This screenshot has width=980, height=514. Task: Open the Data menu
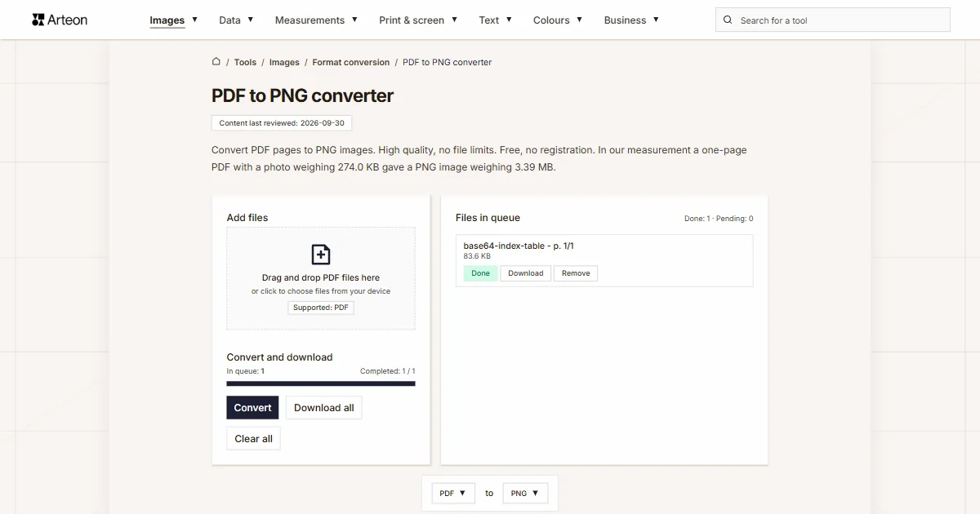pos(236,20)
